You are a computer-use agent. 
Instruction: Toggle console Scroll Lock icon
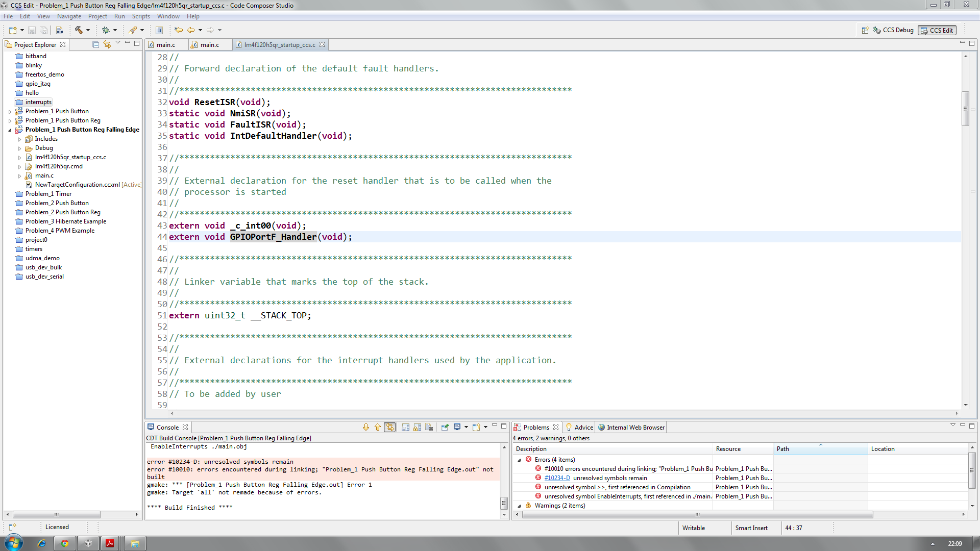click(x=417, y=427)
